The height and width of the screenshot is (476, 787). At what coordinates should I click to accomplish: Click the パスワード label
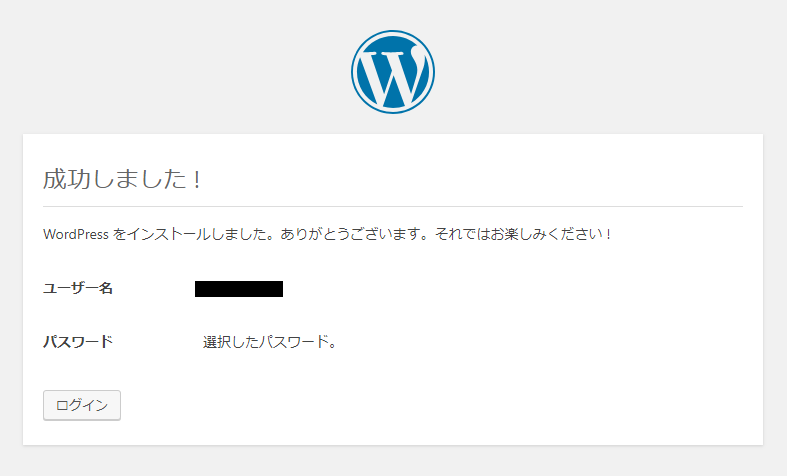click(x=78, y=342)
